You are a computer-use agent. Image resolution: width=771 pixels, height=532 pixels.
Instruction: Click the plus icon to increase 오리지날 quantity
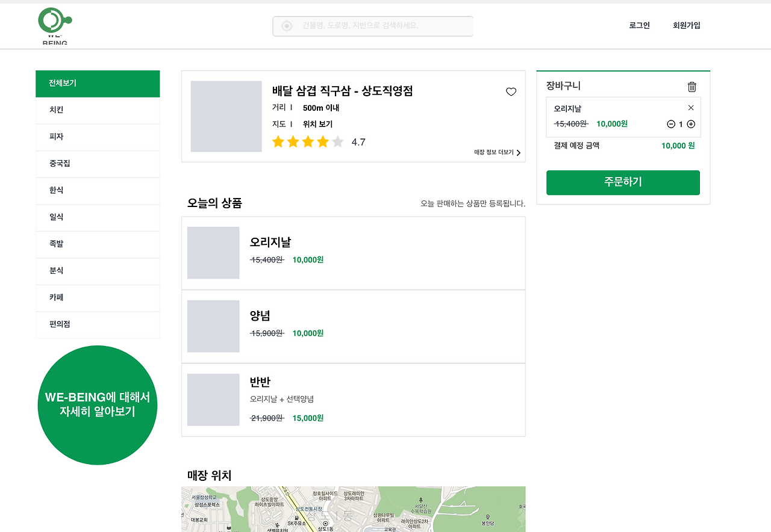(690, 124)
